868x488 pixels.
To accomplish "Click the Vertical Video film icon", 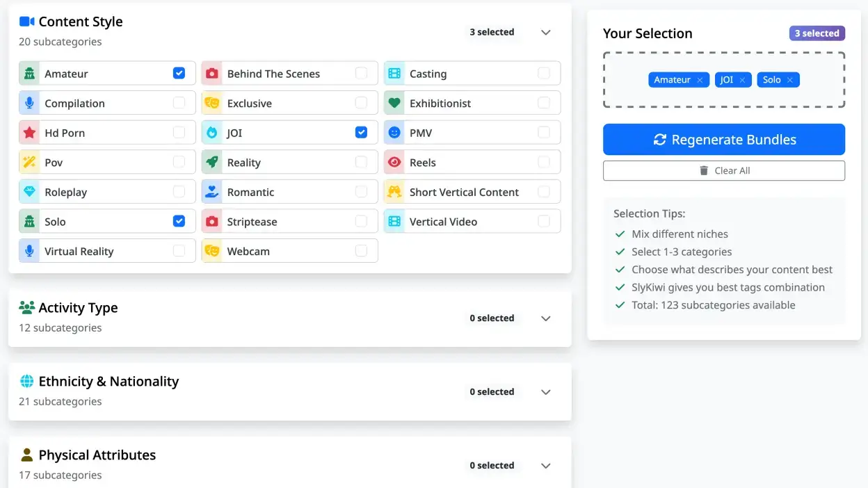I will pos(394,221).
